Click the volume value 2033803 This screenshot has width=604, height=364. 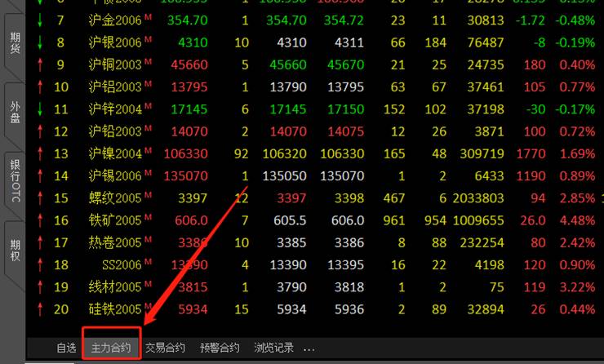[x=478, y=198]
